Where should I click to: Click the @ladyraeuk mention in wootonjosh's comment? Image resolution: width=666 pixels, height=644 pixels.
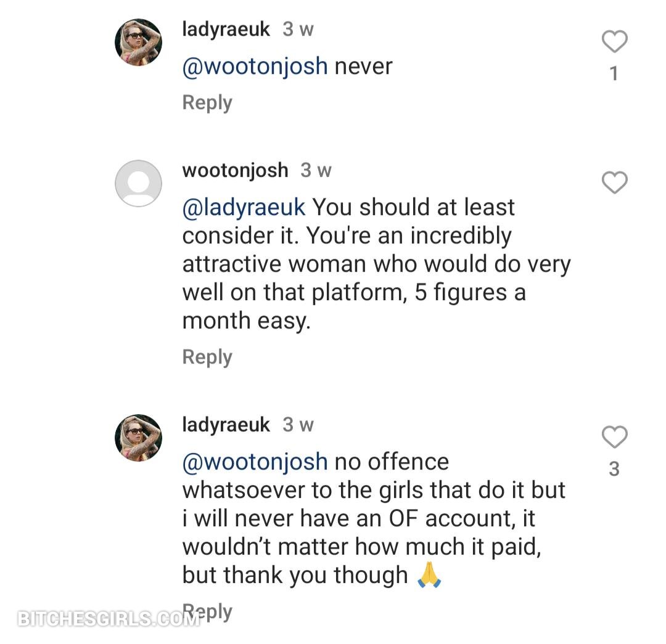244,208
